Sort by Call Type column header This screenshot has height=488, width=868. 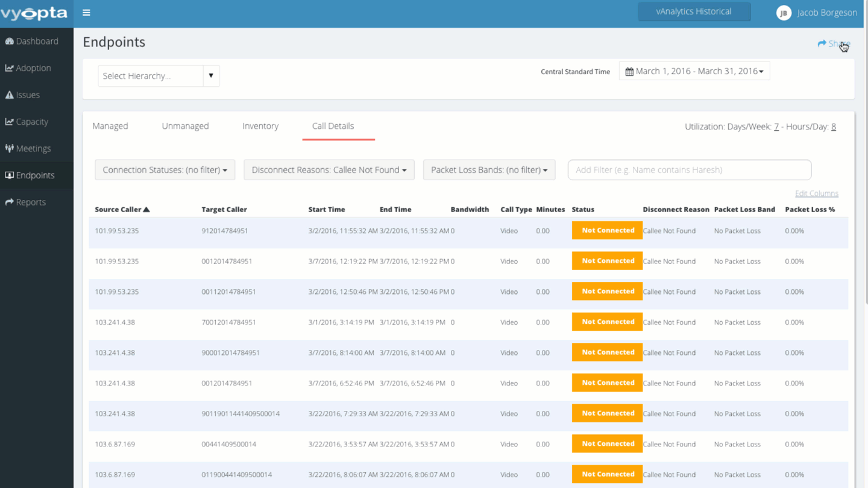516,210
